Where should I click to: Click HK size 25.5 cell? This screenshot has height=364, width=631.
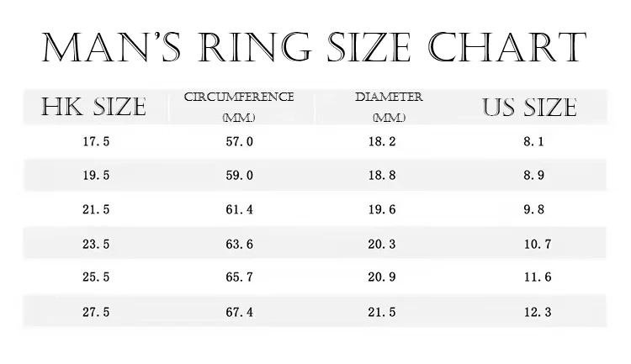[x=96, y=277]
